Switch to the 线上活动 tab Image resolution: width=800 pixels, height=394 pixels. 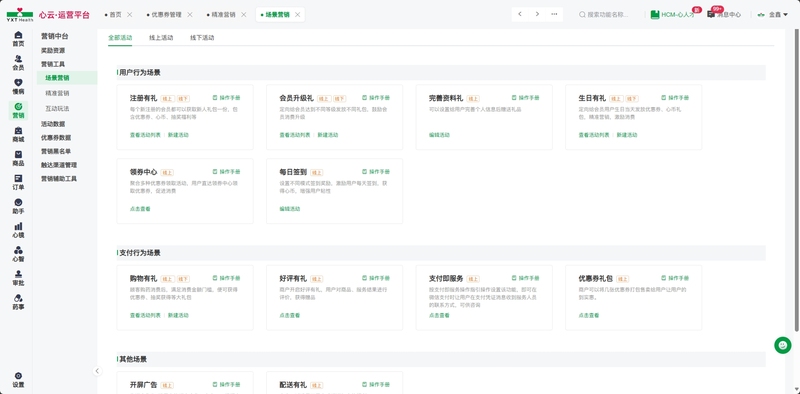point(161,37)
